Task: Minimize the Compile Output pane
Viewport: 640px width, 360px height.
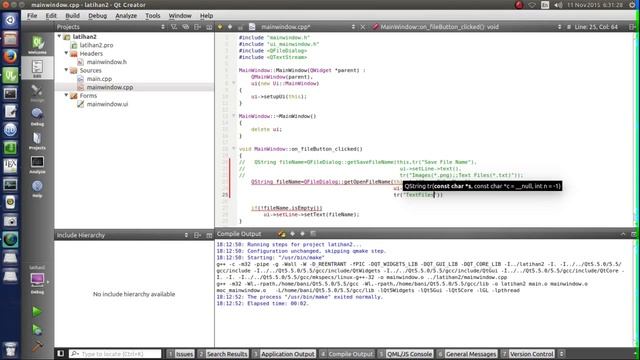Action: (x=623, y=234)
